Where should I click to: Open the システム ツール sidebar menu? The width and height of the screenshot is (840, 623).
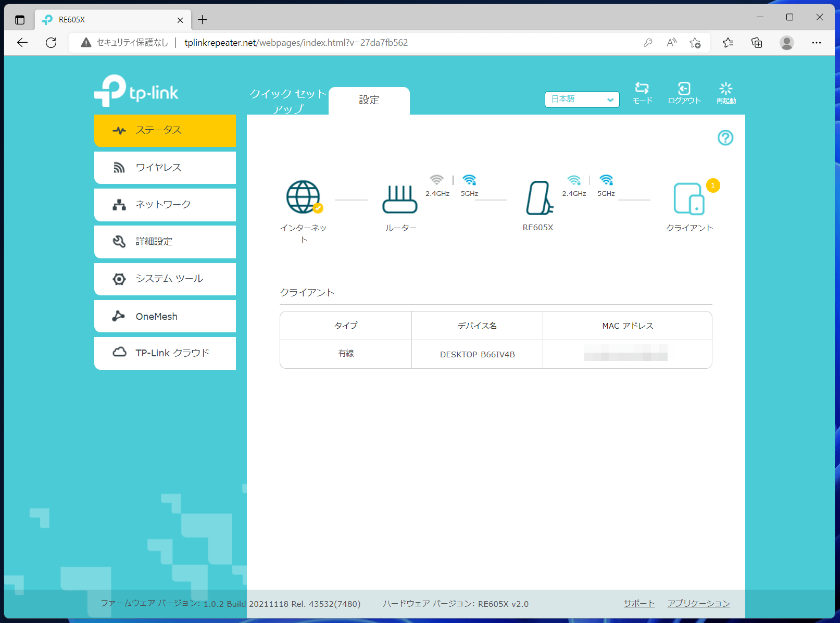tap(165, 279)
